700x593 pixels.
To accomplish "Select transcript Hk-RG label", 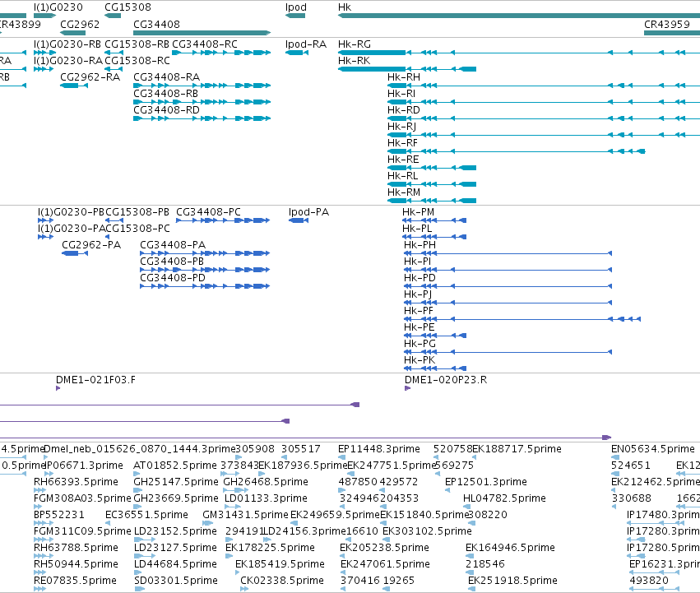I will coord(355,44).
